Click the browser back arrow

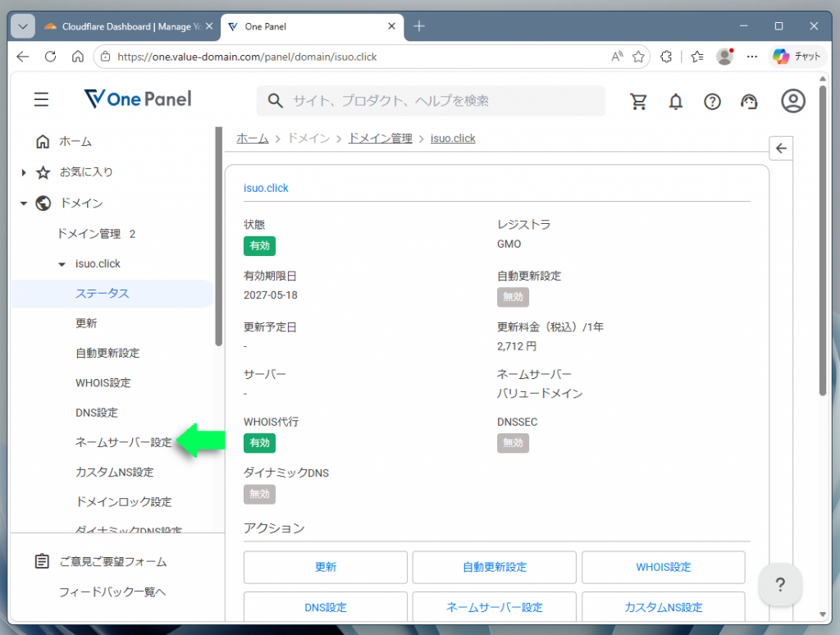pos(22,57)
